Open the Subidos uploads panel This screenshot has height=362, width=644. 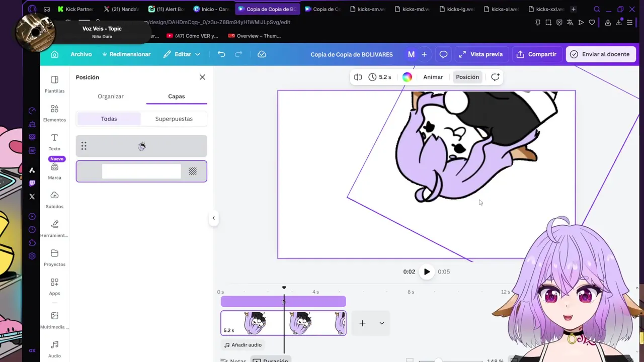[54, 200]
